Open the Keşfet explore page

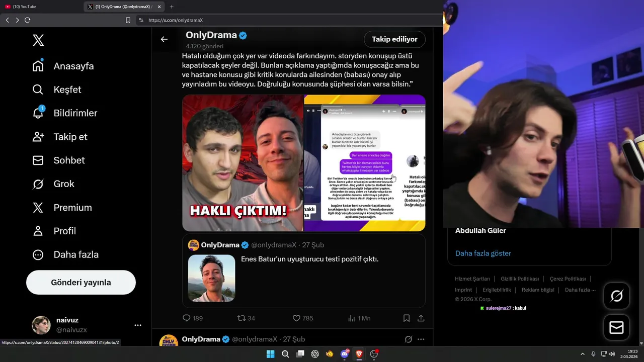[x=57, y=89]
